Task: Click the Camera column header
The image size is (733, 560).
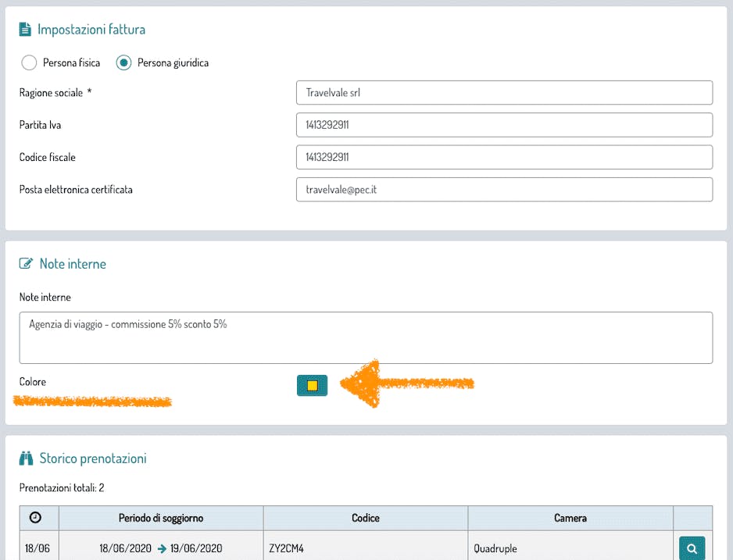Action: [x=570, y=518]
